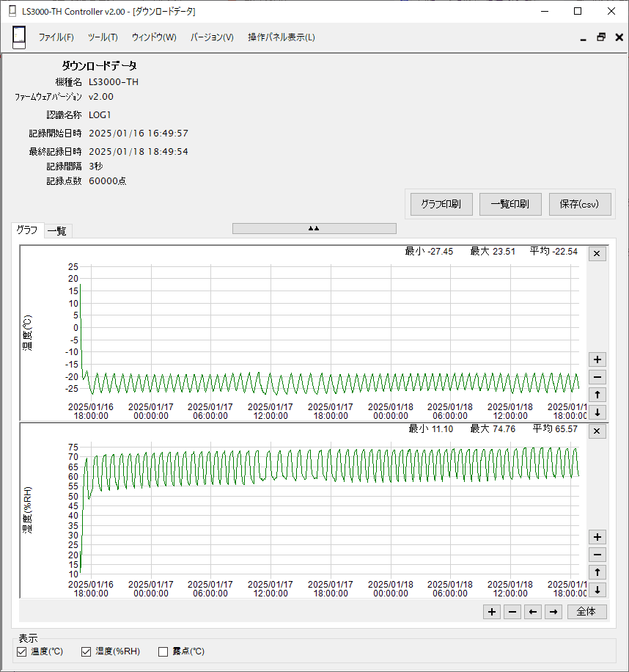
Task: Zoom out humidity graph vertical axis
Action: tap(597, 555)
